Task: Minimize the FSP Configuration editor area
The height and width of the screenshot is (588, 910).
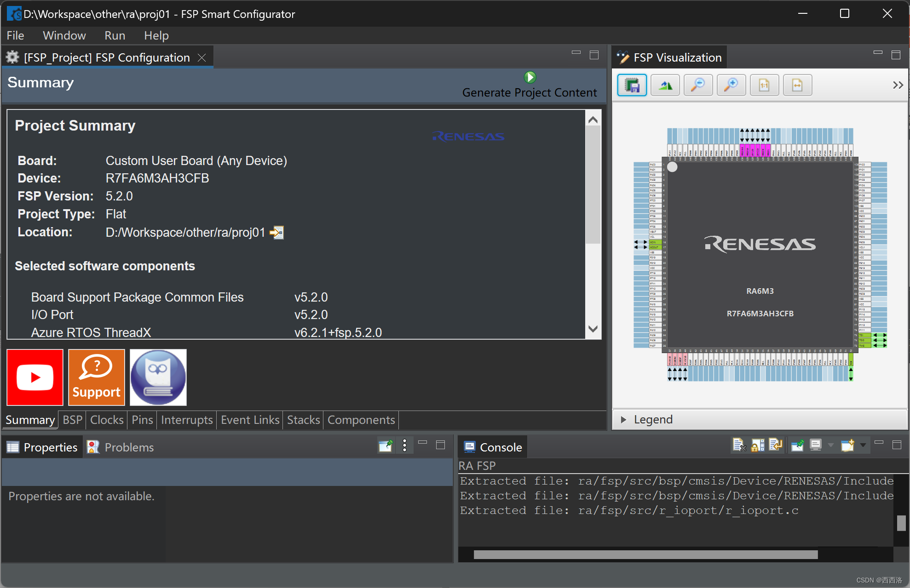Action: click(x=576, y=52)
